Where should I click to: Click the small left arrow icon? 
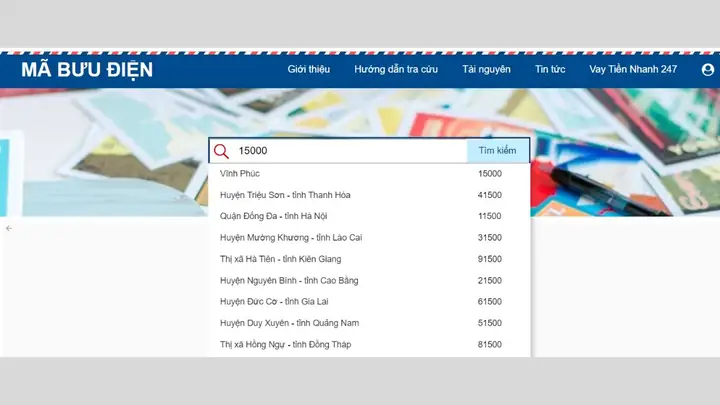tap(9, 228)
